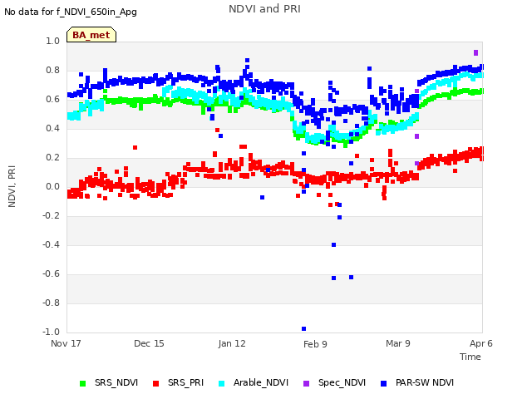Click the 0.0 y-axis tick label
The width and height of the screenshot is (532, 399).
(52, 186)
